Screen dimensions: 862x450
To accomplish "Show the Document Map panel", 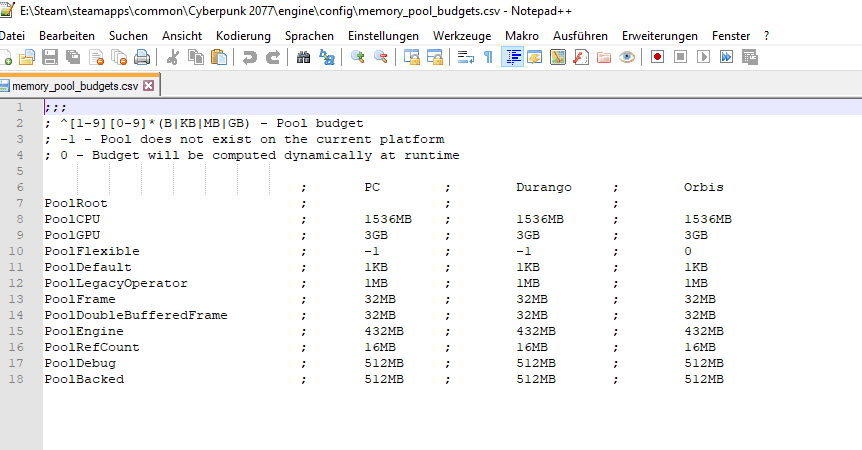I will tap(557, 57).
